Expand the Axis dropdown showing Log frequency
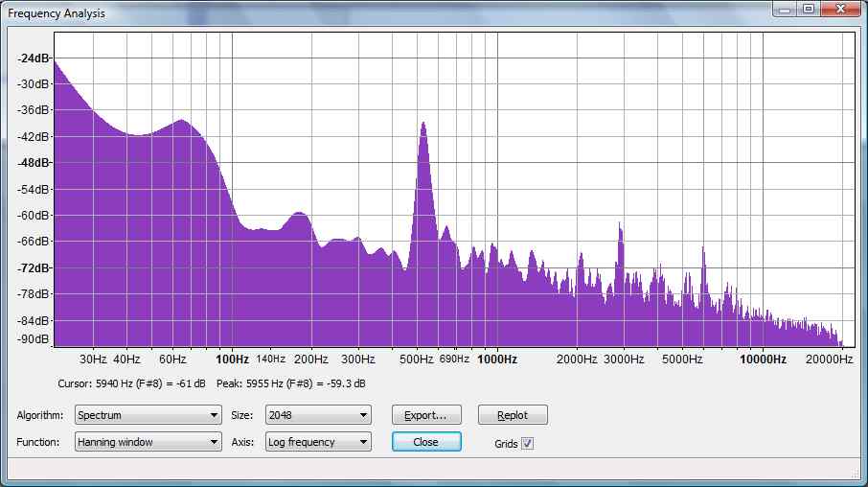The image size is (868, 487). 318,442
